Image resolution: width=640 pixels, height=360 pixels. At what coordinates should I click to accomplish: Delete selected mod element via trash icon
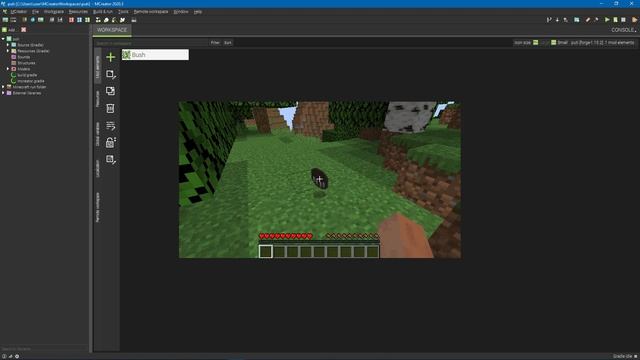coord(110,108)
